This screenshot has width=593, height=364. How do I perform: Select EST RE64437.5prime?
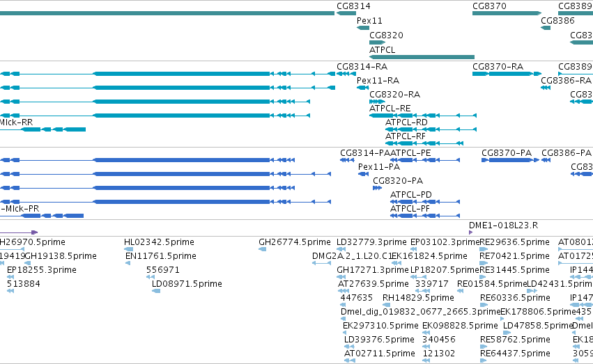point(515,354)
